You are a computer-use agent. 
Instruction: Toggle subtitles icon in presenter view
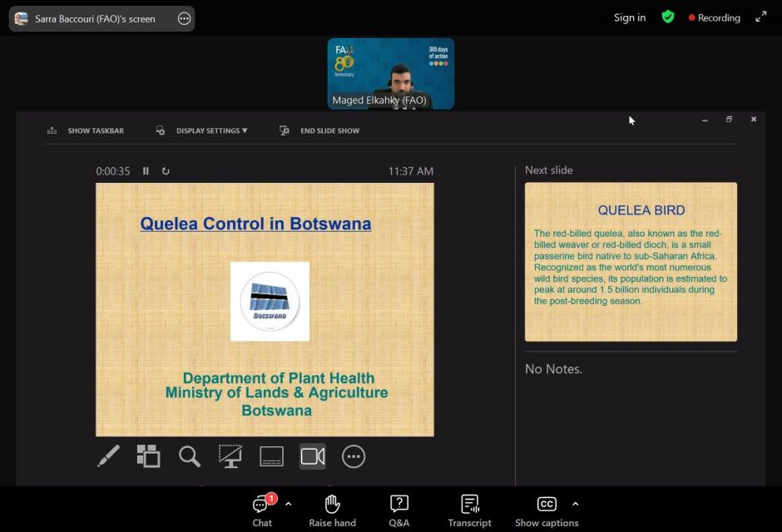[272, 456]
